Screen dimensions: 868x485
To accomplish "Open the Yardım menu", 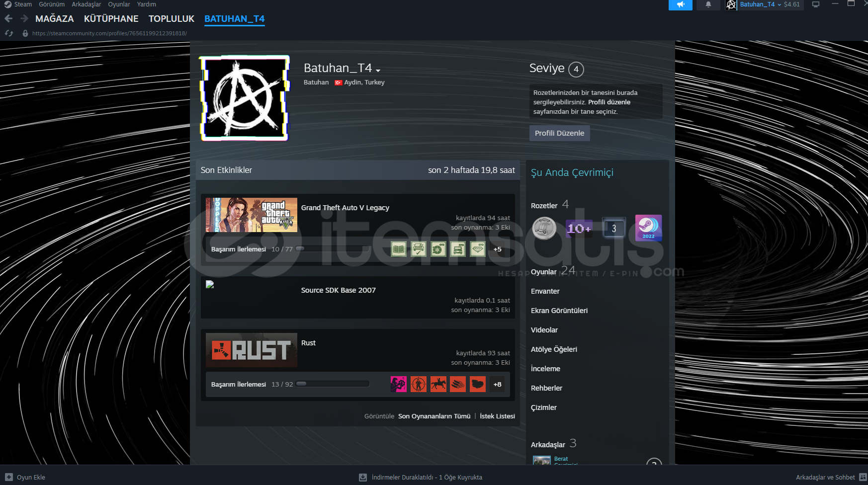I will 147,4.
